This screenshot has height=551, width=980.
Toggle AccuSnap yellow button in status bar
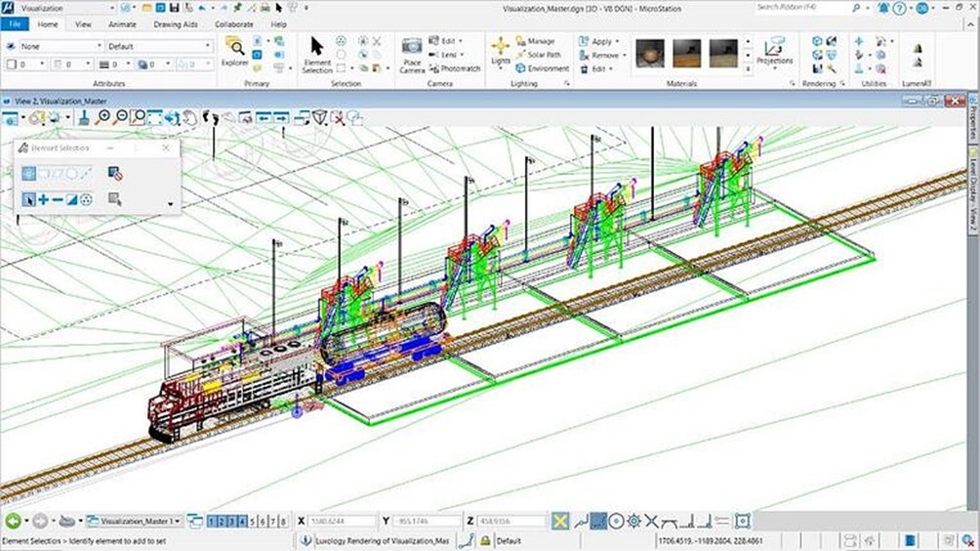pyautogui.click(x=560, y=522)
